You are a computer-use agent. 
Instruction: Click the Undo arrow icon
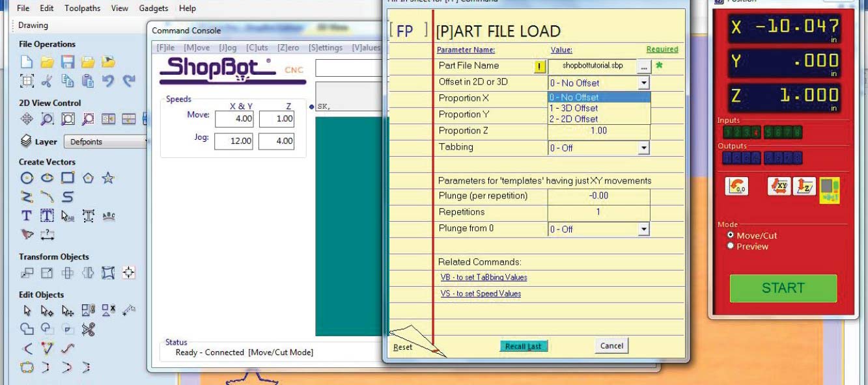(x=108, y=81)
